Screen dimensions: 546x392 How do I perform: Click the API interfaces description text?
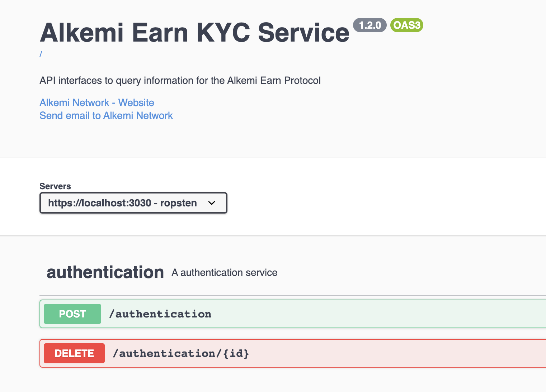180,80
